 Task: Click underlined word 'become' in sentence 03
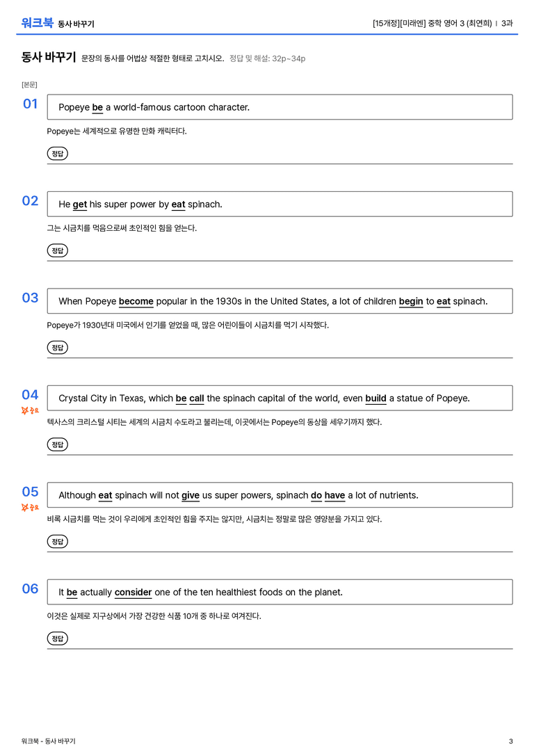(x=136, y=301)
